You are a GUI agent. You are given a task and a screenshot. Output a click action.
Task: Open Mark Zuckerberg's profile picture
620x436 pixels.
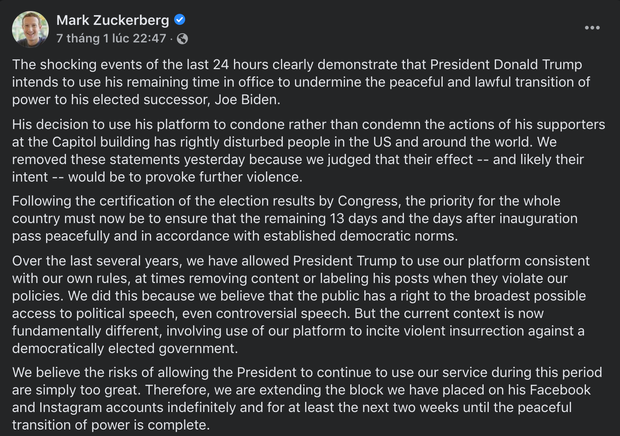[30, 29]
